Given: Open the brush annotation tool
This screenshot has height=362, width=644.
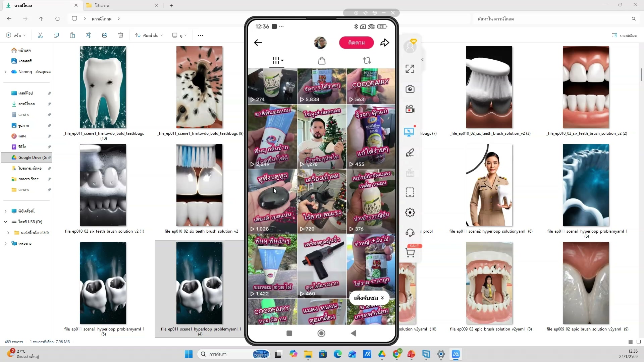Looking at the screenshot, I should [x=410, y=153].
